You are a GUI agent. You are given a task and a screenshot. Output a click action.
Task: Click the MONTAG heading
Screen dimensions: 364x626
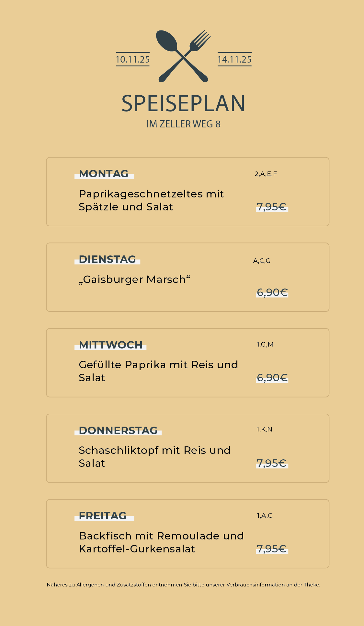(x=104, y=174)
